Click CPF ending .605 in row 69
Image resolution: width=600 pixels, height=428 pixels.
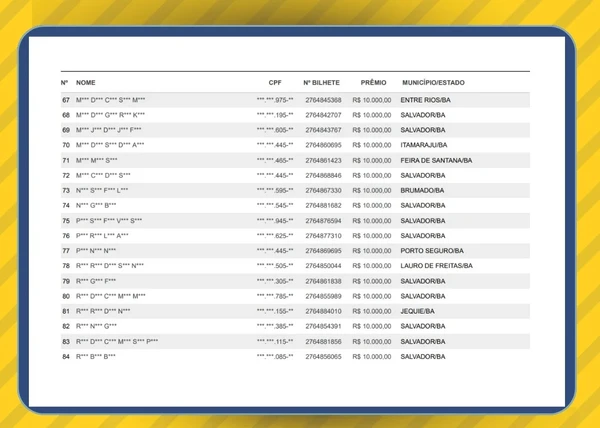(275, 130)
